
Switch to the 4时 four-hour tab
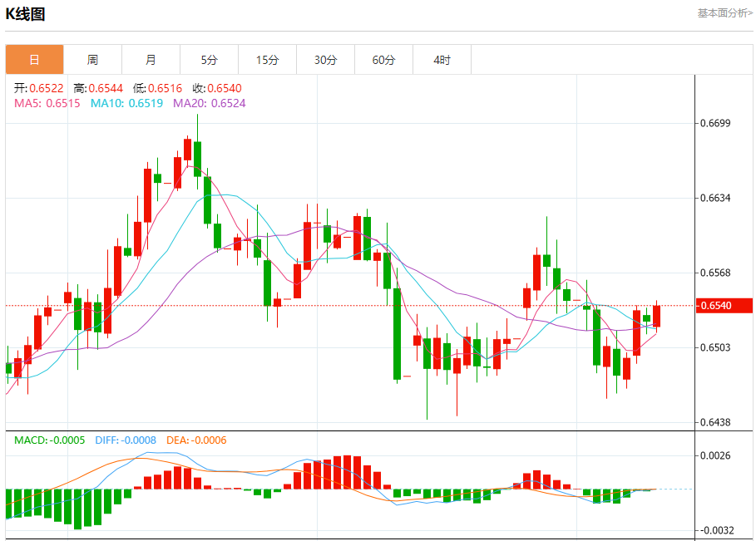(x=442, y=60)
